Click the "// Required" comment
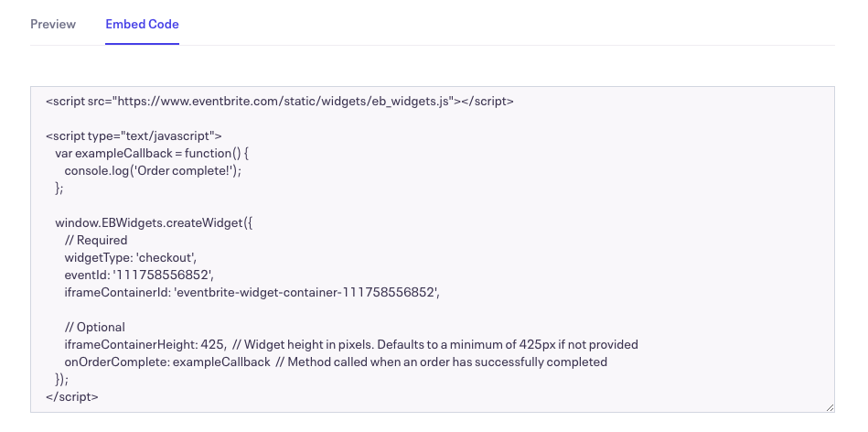 (x=96, y=241)
